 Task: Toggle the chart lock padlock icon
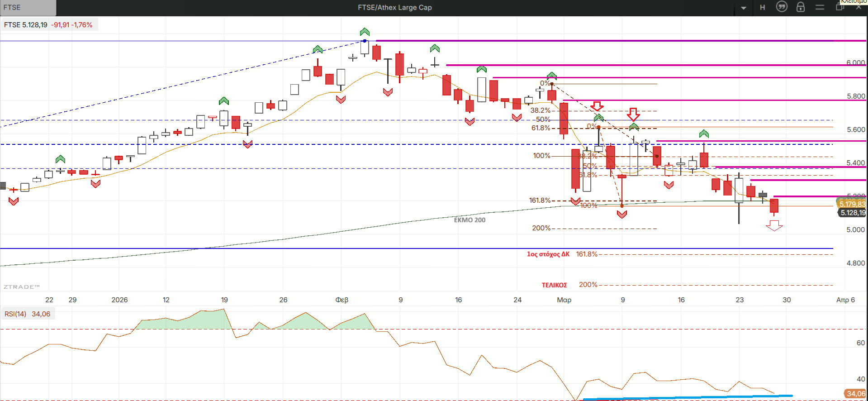pos(801,7)
